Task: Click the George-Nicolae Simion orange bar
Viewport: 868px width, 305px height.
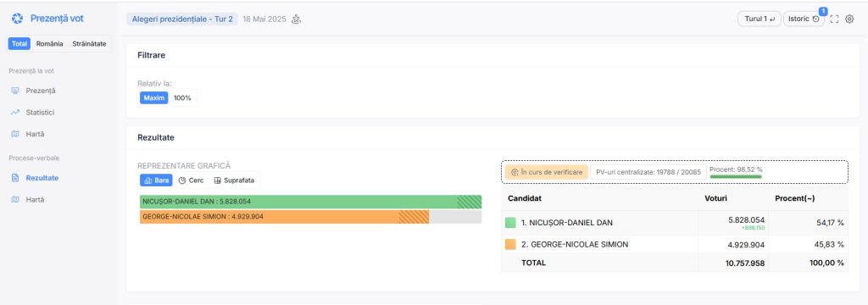Action: [x=285, y=217]
